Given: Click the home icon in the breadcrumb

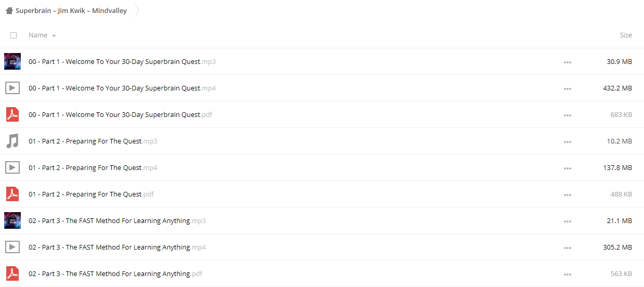Looking at the screenshot, I should pos(9,10).
